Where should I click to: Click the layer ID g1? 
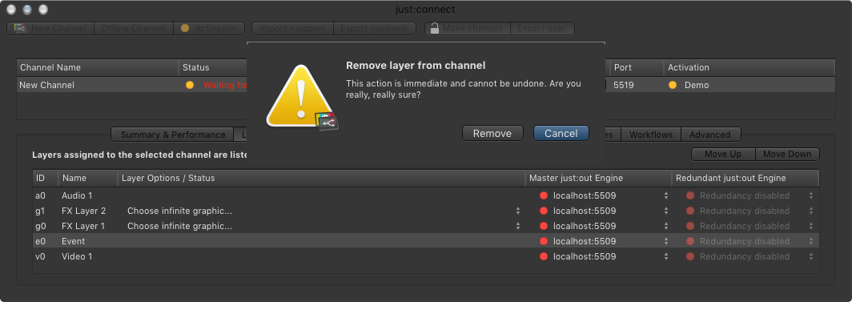pyautogui.click(x=40, y=211)
